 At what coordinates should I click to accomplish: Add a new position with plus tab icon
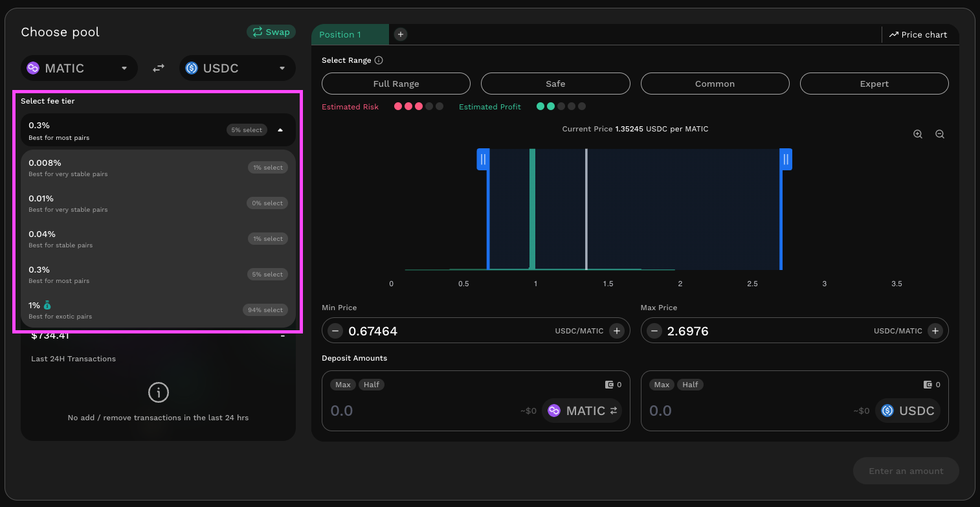[x=400, y=34]
